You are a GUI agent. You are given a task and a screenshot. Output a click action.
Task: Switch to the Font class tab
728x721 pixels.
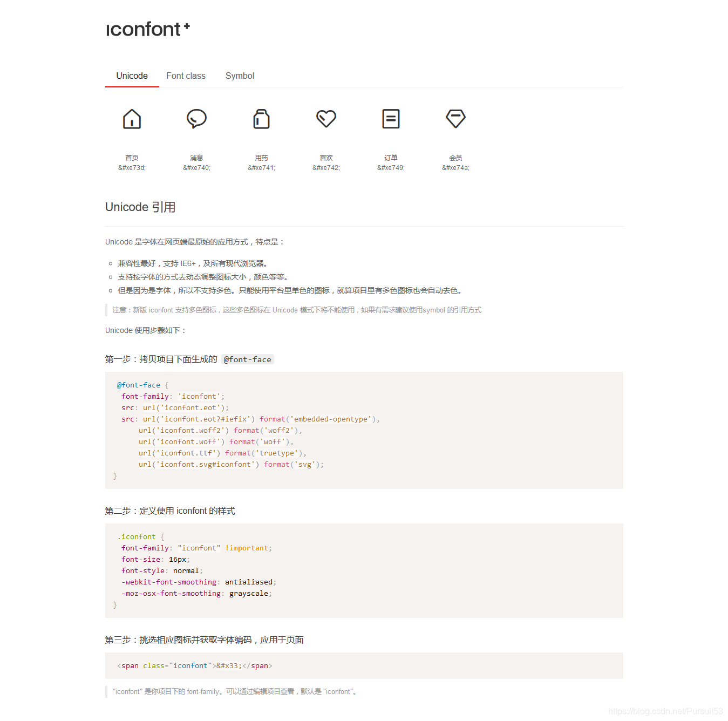pos(186,76)
